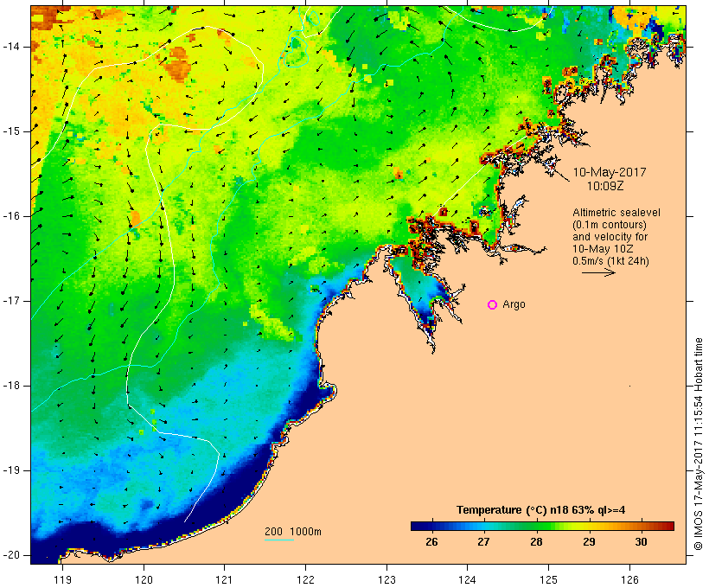Click the '0.5m/s (1kt 24h)' velocity scale text
This screenshot has width=709, height=588.
point(610,261)
